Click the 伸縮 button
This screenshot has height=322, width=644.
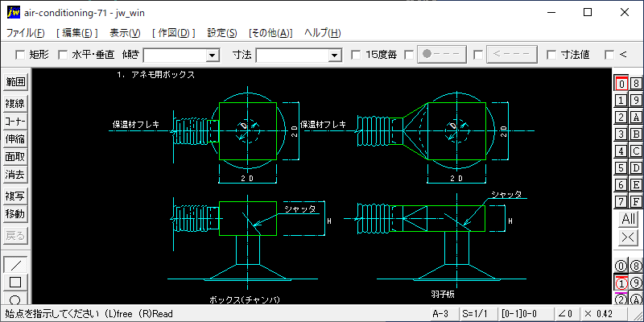click(x=15, y=139)
